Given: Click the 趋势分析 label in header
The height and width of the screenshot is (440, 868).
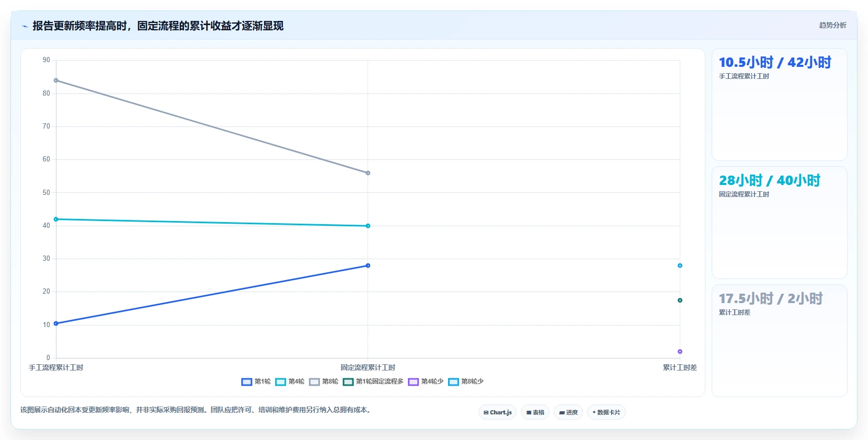Looking at the screenshot, I should point(832,25).
